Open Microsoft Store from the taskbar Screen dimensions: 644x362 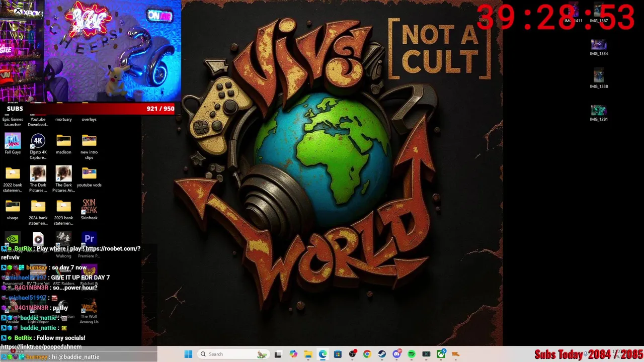click(x=338, y=354)
